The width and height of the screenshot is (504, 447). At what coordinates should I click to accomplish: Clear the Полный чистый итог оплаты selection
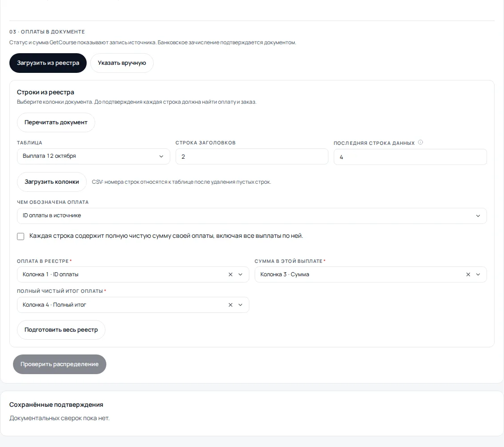pos(231,305)
